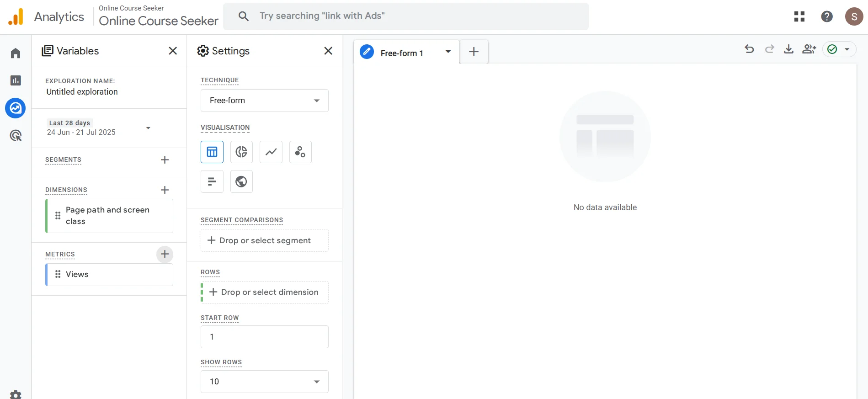868x399 pixels.
Task: Expand the Show Rows dropdown
Action: (x=264, y=382)
